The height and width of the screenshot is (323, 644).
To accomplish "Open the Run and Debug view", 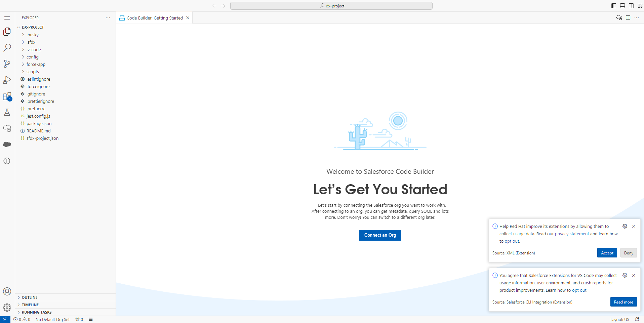I will [x=7, y=80].
